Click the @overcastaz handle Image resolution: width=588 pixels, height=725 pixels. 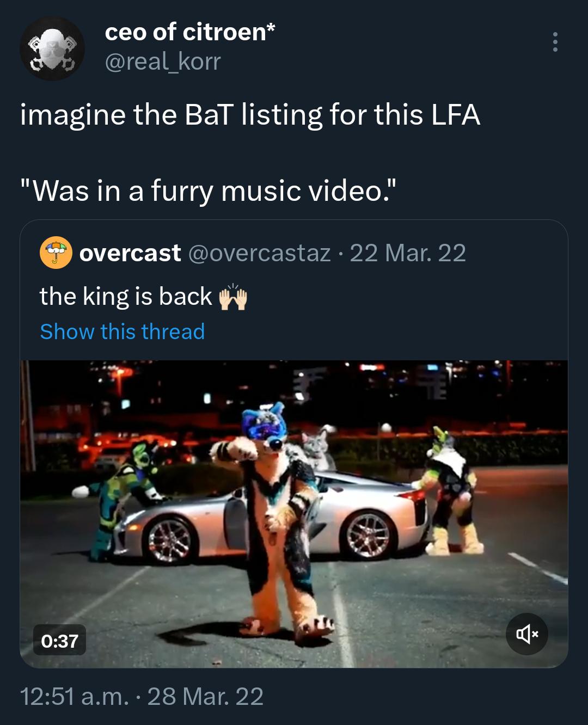tap(259, 253)
